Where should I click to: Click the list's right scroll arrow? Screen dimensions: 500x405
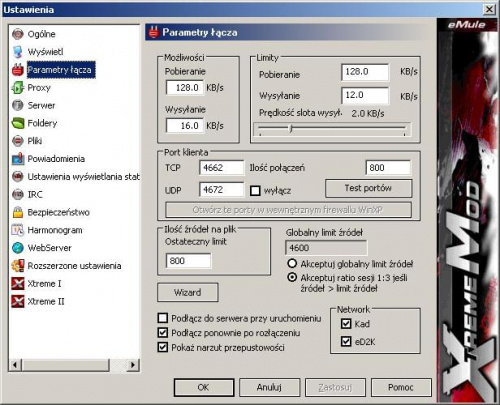click(133, 365)
